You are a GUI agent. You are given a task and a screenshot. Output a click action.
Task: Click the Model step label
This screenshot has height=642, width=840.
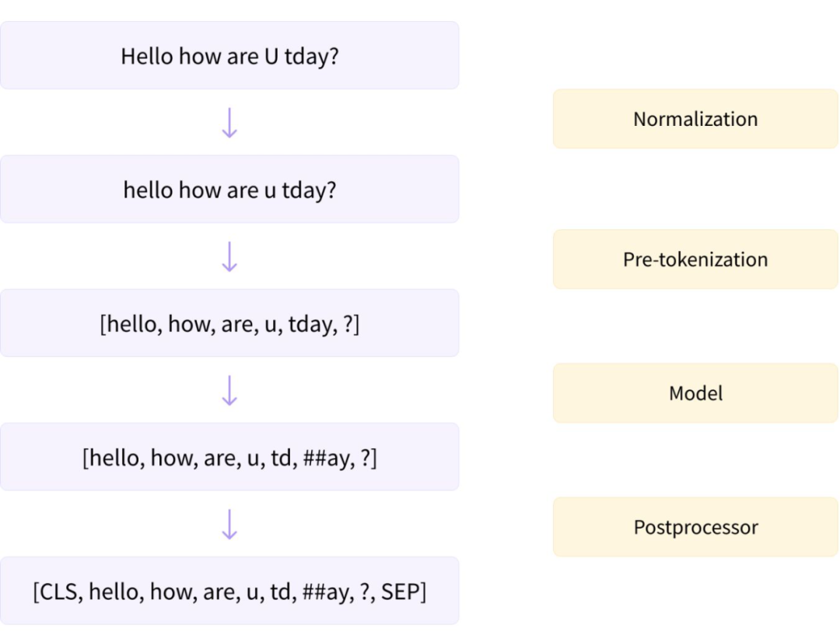[695, 393]
